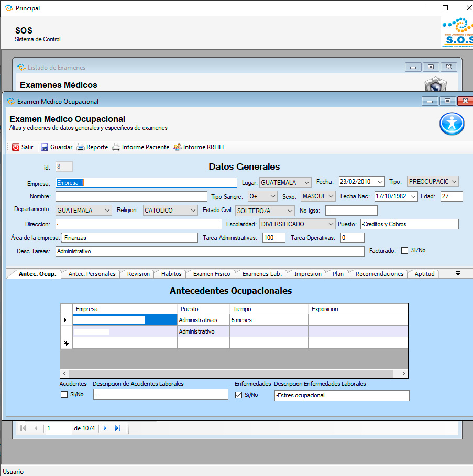Image resolution: width=473 pixels, height=476 pixels.
Task: Open the Fecha 23/02/2010 date picker
Action: 380,182
